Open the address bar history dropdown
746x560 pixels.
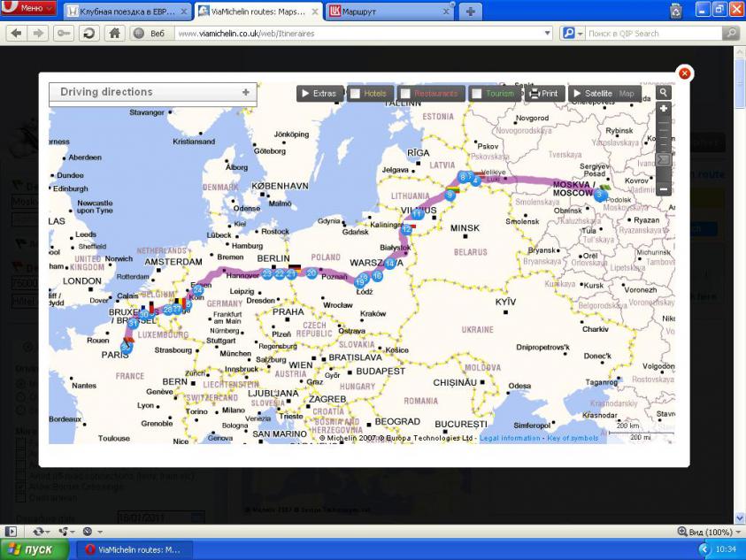click(547, 34)
